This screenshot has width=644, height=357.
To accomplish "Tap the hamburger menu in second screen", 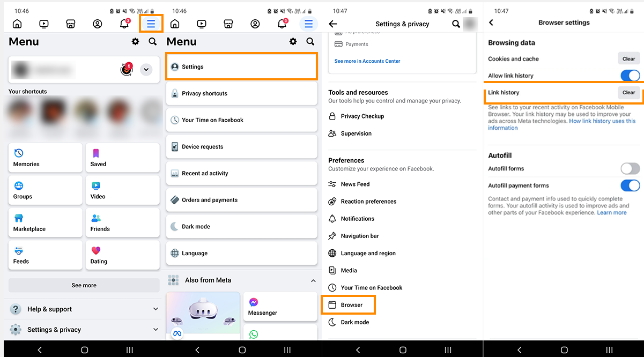I will click(x=308, y=24).
